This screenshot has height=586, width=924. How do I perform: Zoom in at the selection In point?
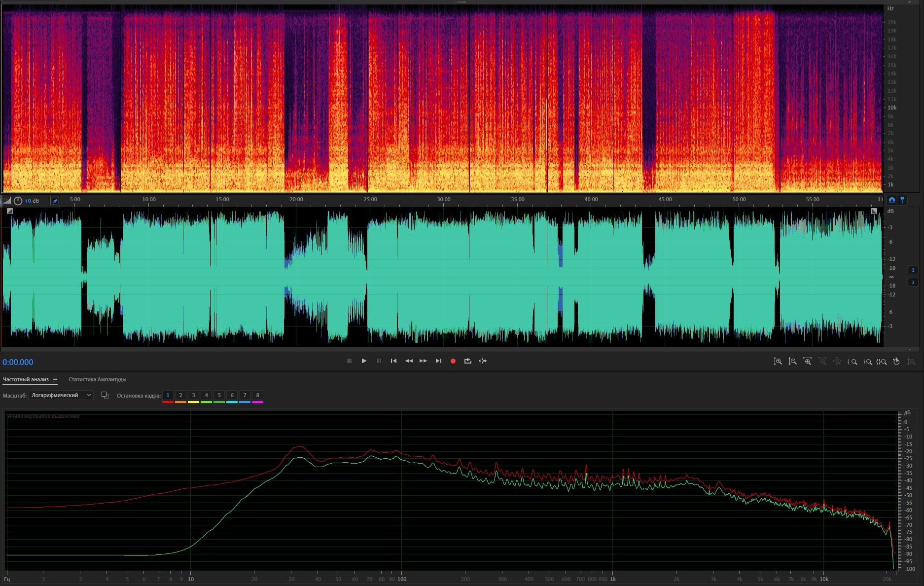[x=852, y=362]
